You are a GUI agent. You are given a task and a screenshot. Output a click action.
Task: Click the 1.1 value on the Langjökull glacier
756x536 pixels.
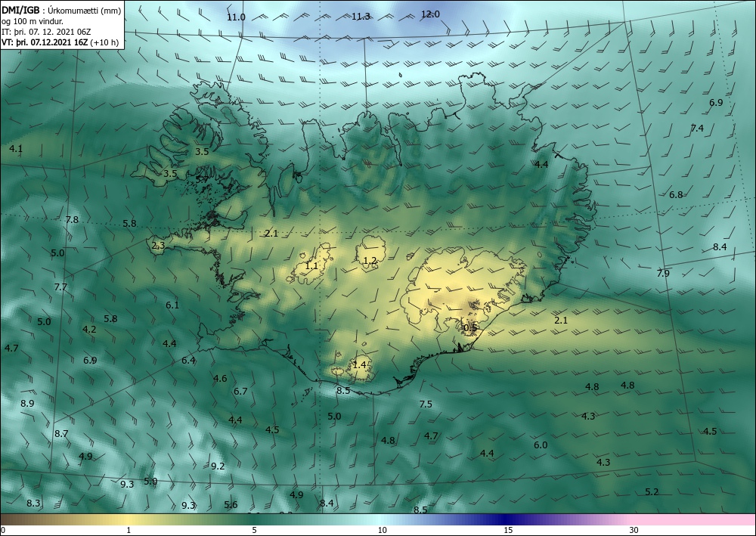(x=311, y=265)
